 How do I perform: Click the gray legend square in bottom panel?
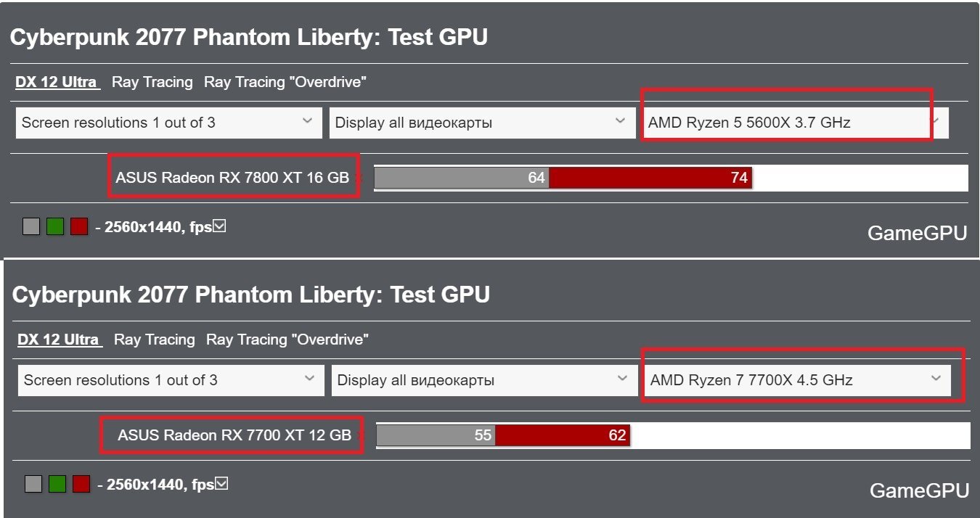(33, 484)
